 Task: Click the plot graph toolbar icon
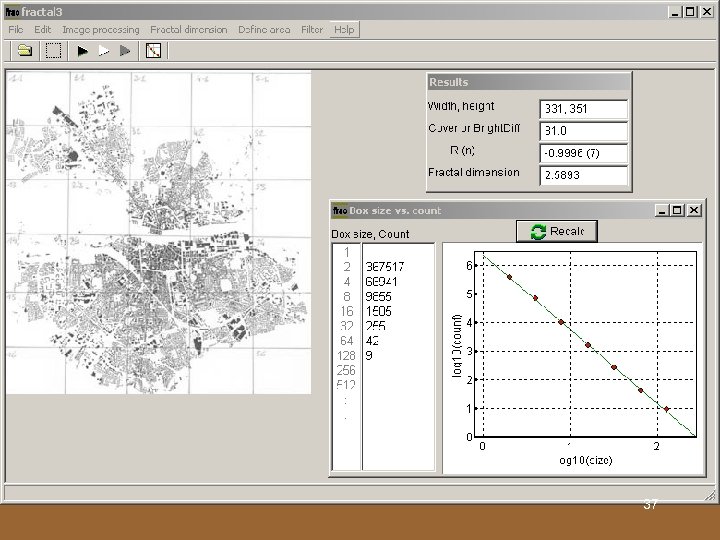tap(155, 49)
